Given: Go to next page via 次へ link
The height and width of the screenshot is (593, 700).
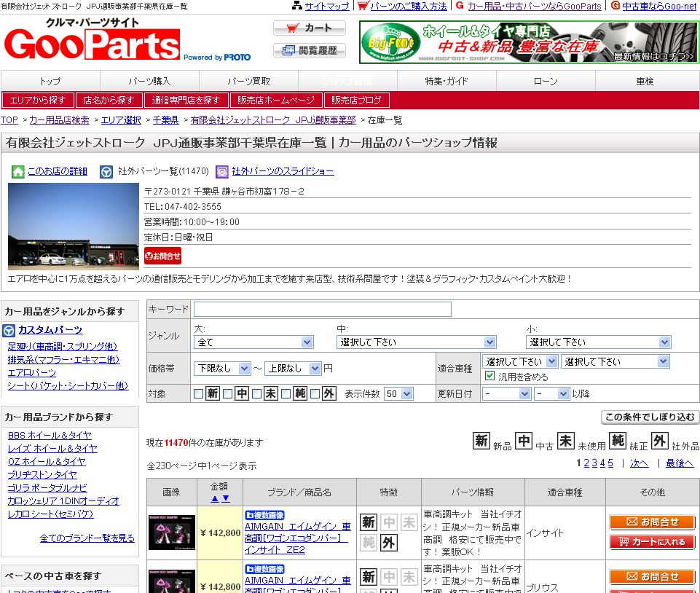Looking at the screenshot, I should (640, 463).
